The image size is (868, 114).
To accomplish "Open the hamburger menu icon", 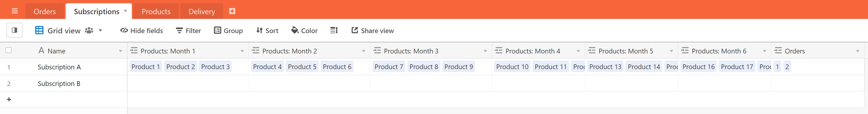I will pos(14,11).
